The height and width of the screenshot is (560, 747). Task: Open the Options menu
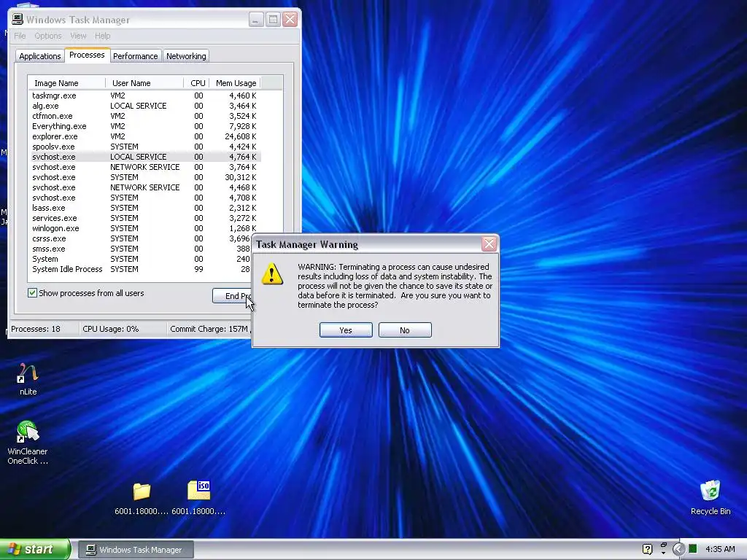pyautogui.click(x=48, y=36)
